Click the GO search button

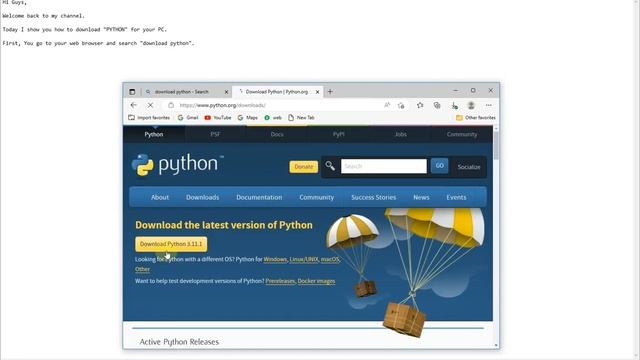click(439, 166)
